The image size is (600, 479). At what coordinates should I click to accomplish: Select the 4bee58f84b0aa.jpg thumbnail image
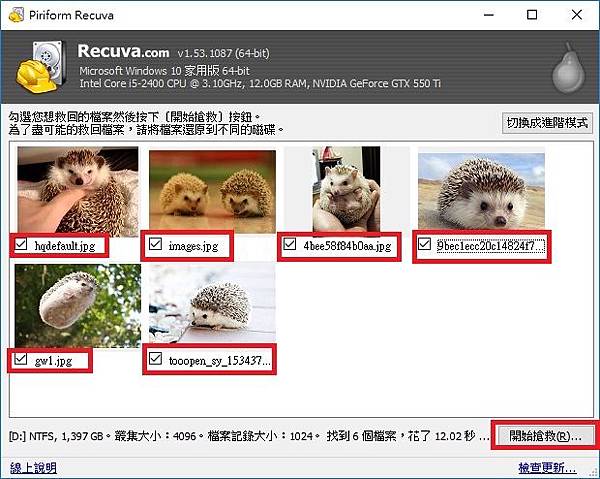tap(346, 189)
